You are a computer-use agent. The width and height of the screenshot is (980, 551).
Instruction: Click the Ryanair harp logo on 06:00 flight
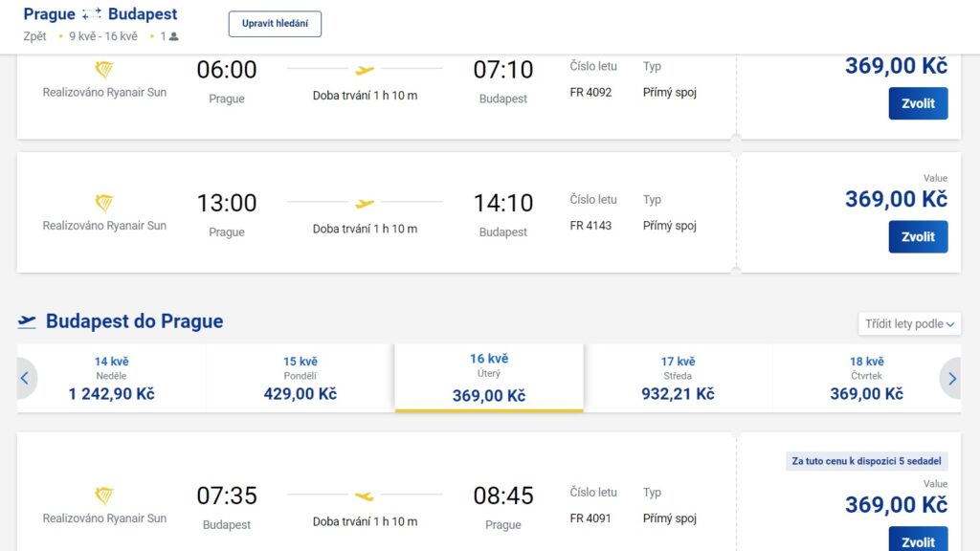coord(104,70)
